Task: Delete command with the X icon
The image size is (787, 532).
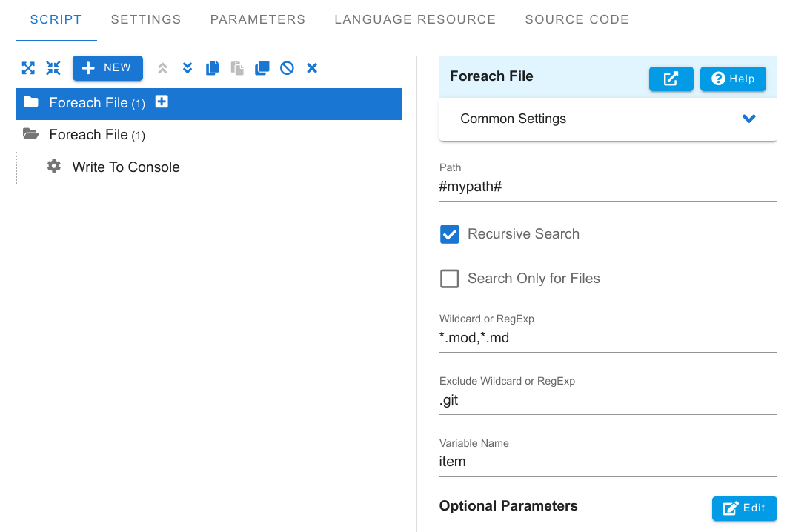Action: (x=312, y=67)
